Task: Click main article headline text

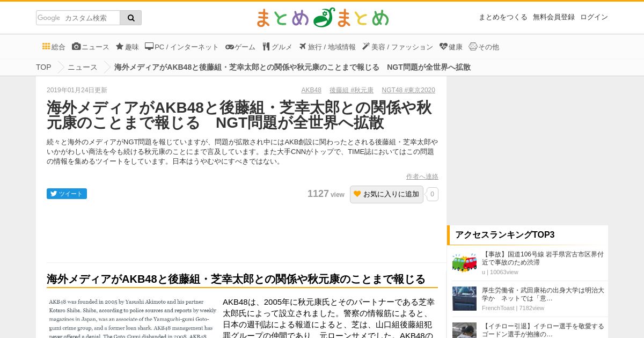Action: (x=239, y=115)
